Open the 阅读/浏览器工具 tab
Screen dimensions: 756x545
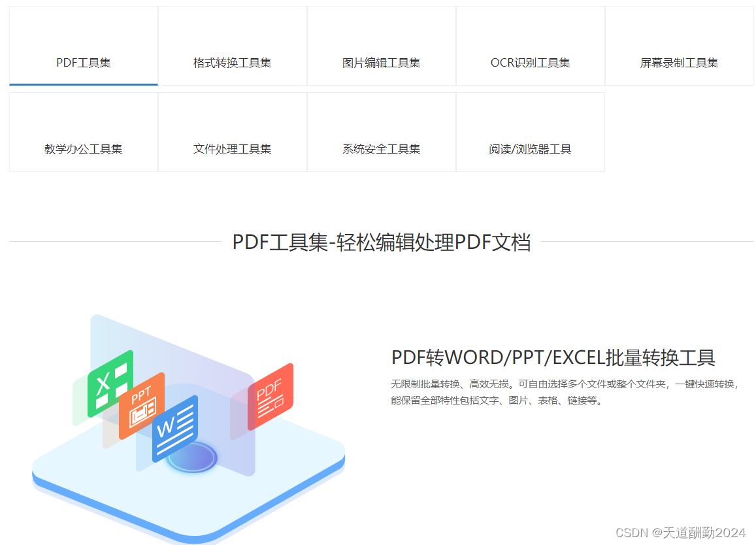[x=531, y=132]
